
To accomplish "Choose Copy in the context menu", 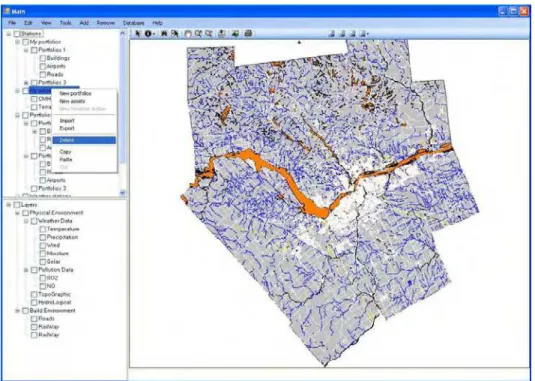I will pyautogui.click(x=65, y=152).
